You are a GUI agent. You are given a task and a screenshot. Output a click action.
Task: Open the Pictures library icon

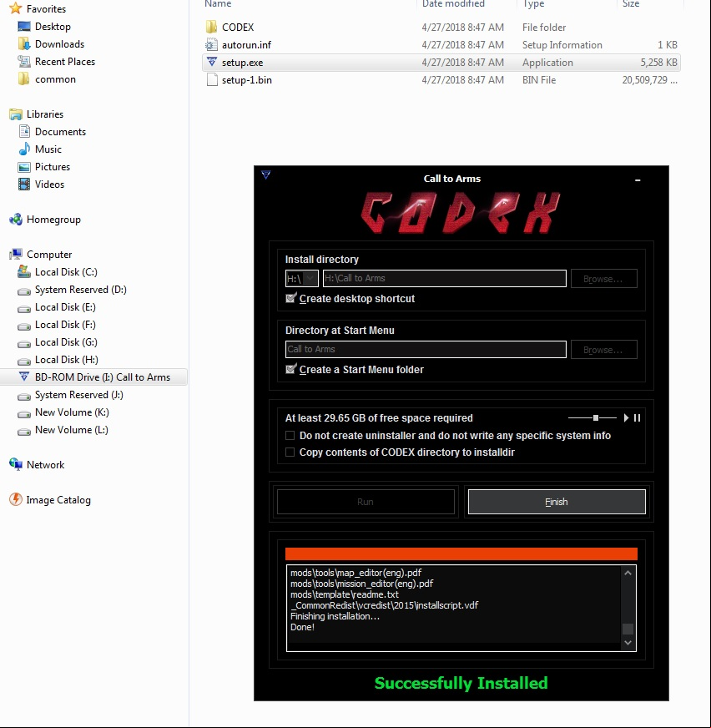point(24,167)
